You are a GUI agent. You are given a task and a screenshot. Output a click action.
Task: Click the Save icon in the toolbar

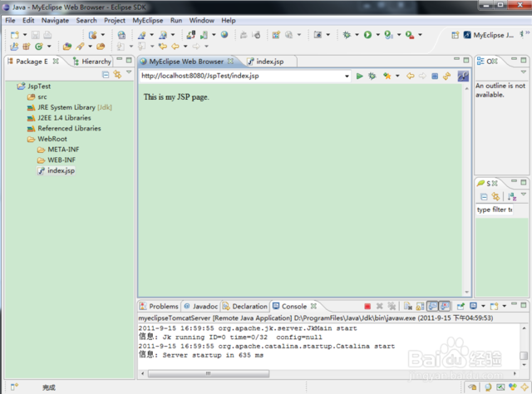point(35,35)
